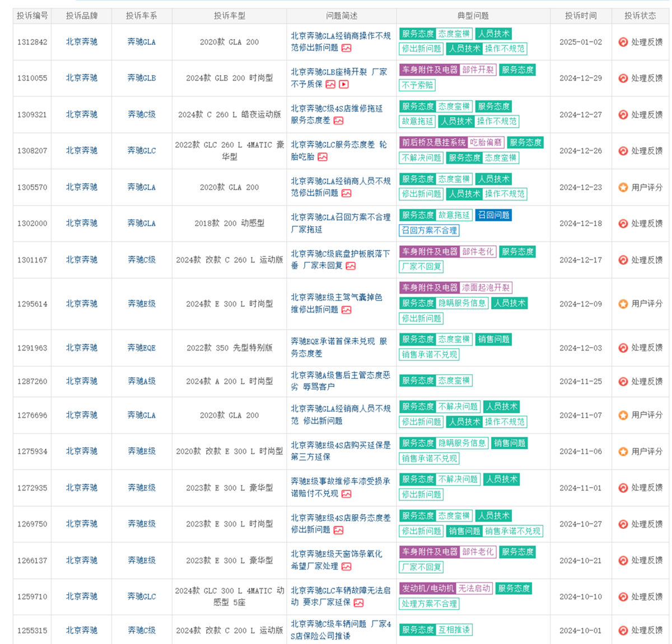The height and width of the screenshot is (644, 672).
Task: Click orange 用户评分 icon for complaint 1305570
Action: pos(623,188)
